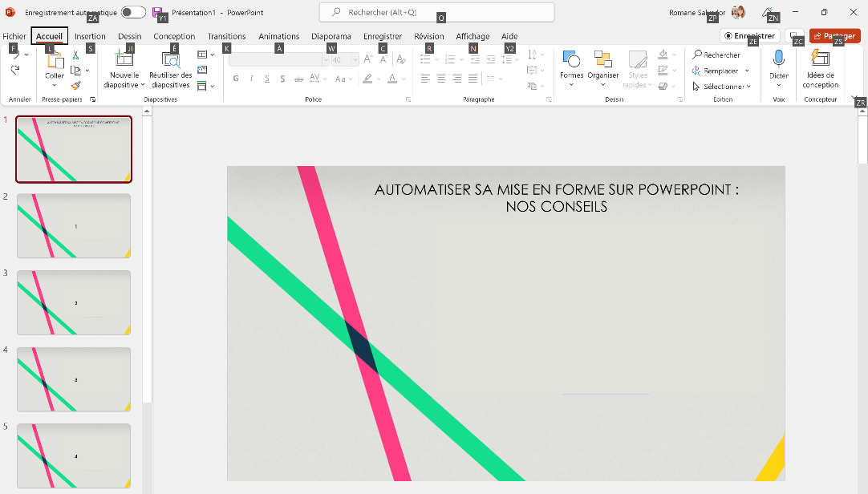The image size is (868, 494).
Task: Toggle strikethrough formatting
Action: (x=298, y=79)
